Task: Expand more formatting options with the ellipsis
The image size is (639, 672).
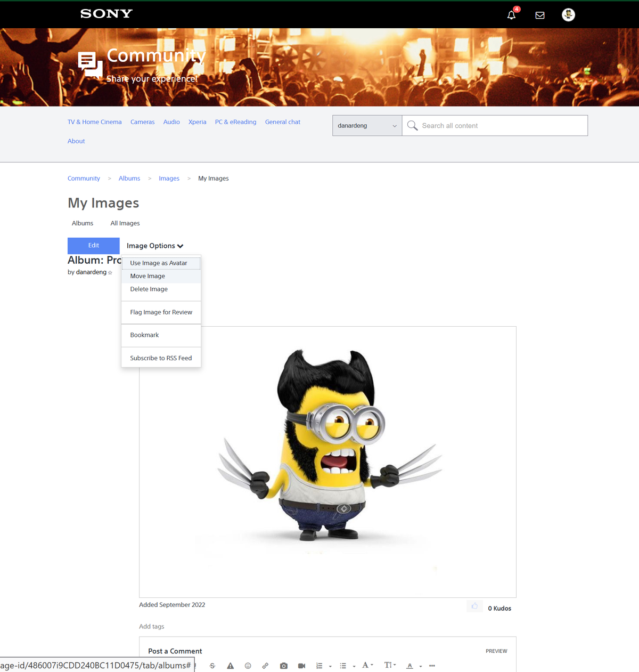Action: (x=432, y=665)
